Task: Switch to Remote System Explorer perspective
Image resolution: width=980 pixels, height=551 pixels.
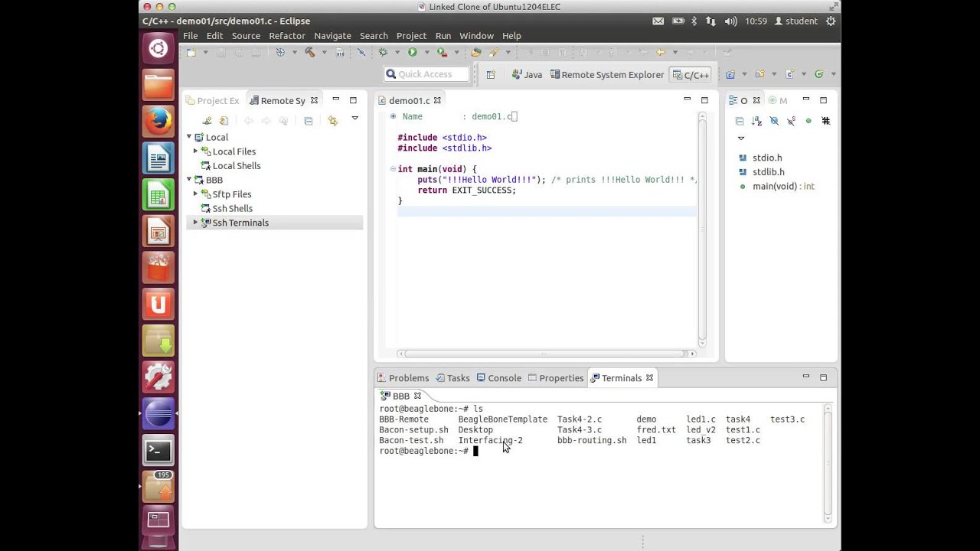Action: coord(606,74)
